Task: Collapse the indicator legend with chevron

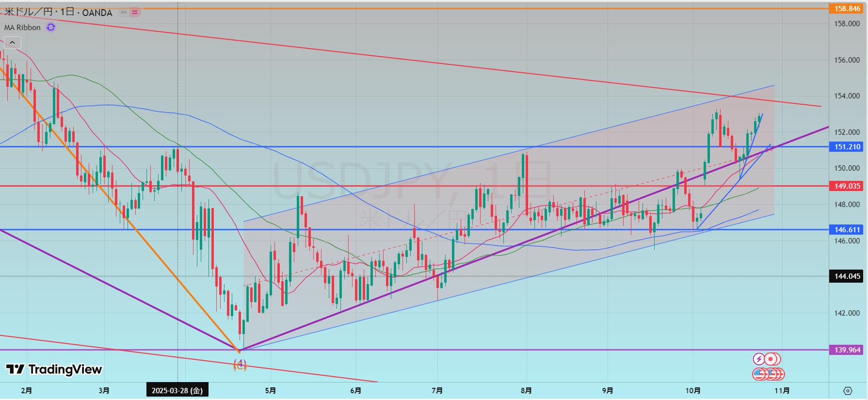Action: coord(13,43)
